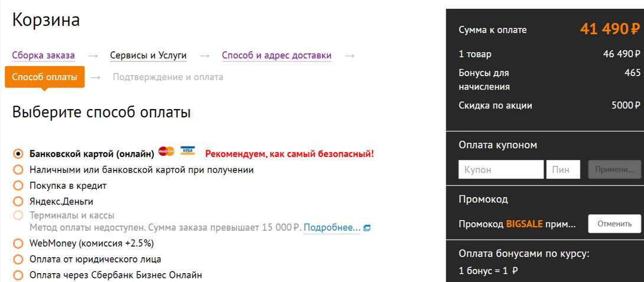This screenshot has width=644, height=282.
Task: Click the MasterCard logo icon
Action: click(x=167, y=151)
